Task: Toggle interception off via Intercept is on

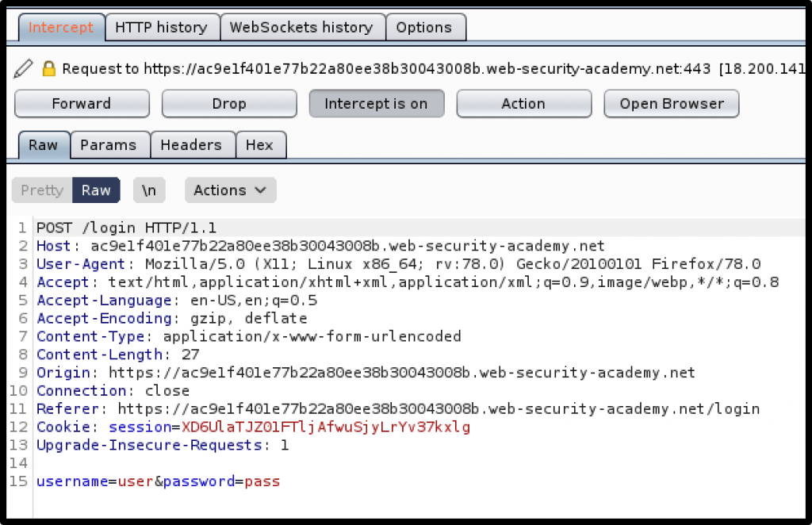Action: point(376,103)
